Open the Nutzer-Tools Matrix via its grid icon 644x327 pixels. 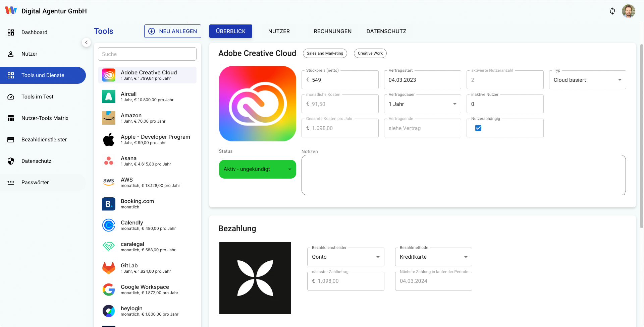[x=11, y=118]
